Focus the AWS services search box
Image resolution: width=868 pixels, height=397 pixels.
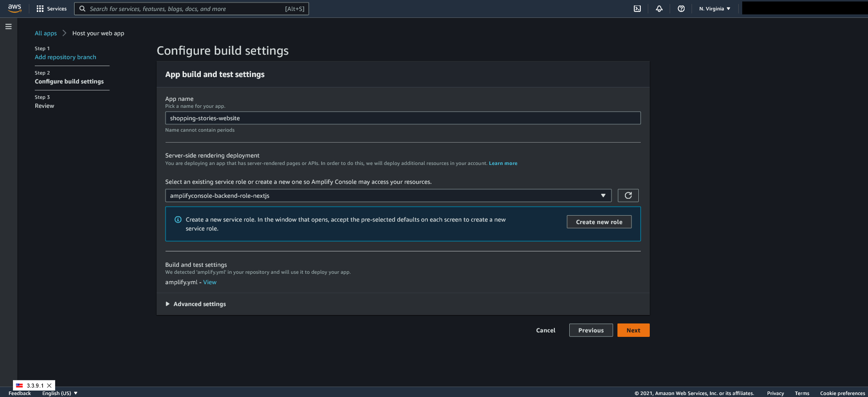tap(191, 8)
